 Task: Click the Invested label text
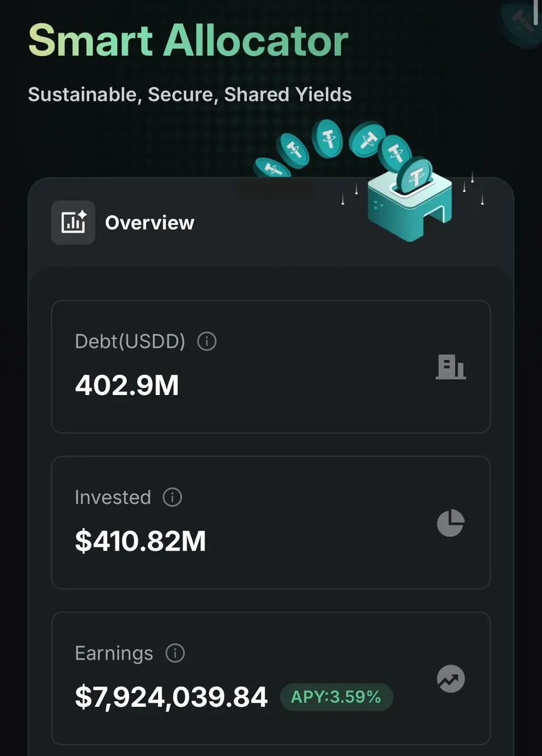coord(113,497)
